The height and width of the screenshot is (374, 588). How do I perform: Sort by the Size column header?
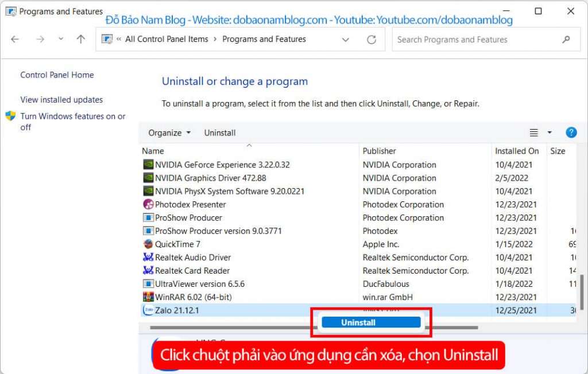(x=558, y=151)
